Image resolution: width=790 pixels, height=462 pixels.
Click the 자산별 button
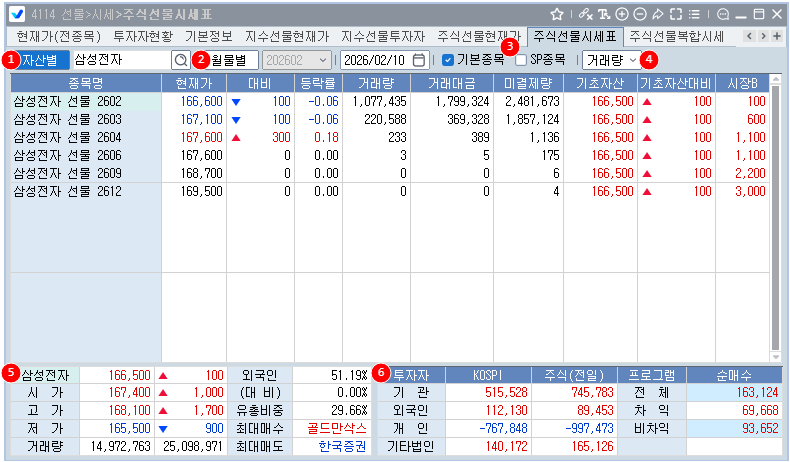[x=43, y=60]
